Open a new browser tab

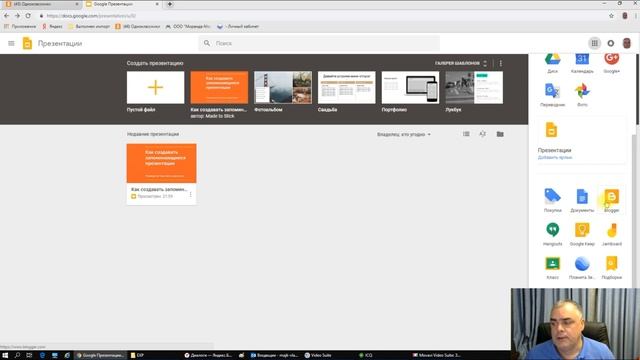pos(169,4)
